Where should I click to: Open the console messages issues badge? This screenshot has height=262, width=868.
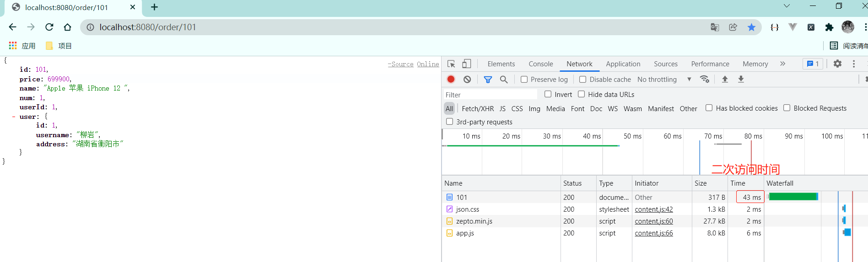coord(813,64)
